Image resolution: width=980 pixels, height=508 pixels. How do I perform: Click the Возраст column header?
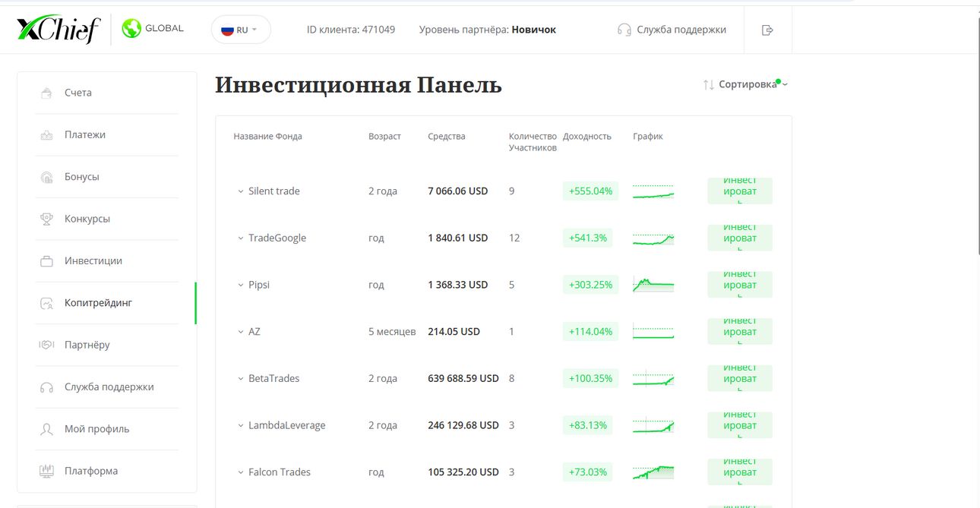click(x=384, y=137)
